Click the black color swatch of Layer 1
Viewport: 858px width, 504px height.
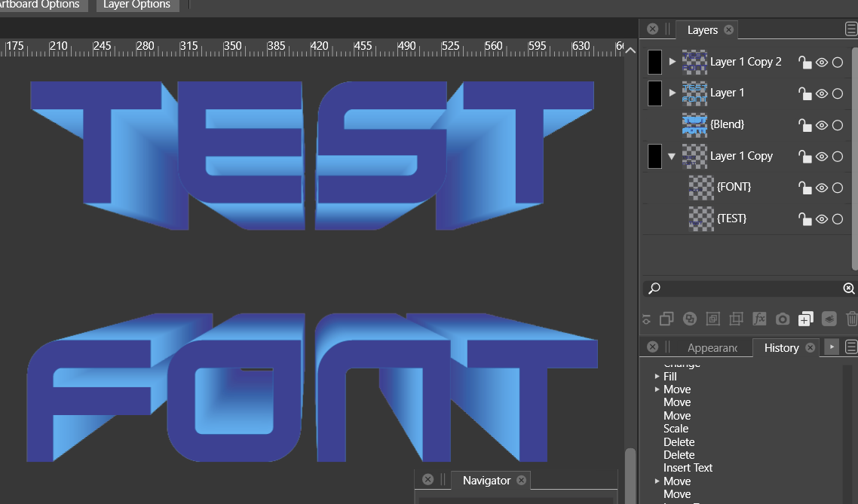(655, 93)
